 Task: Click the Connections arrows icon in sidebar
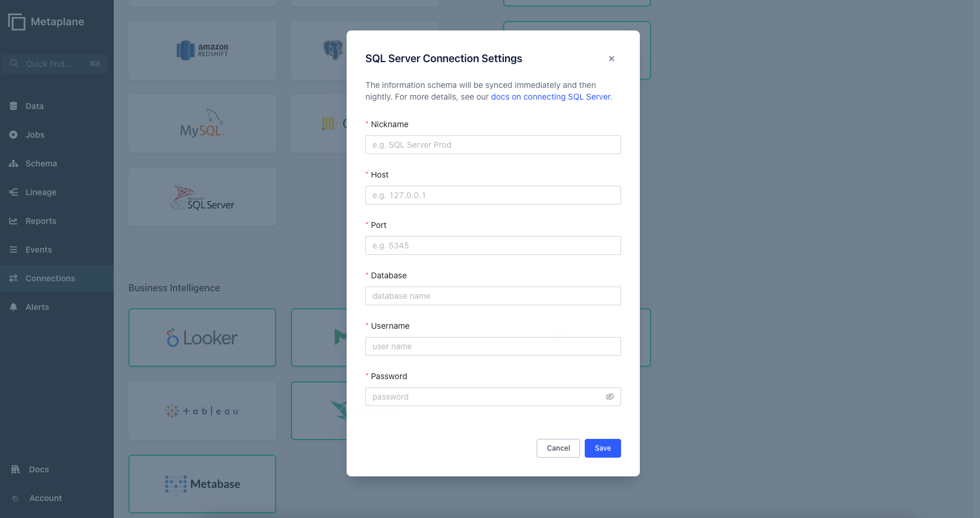[x=13, y=278]
